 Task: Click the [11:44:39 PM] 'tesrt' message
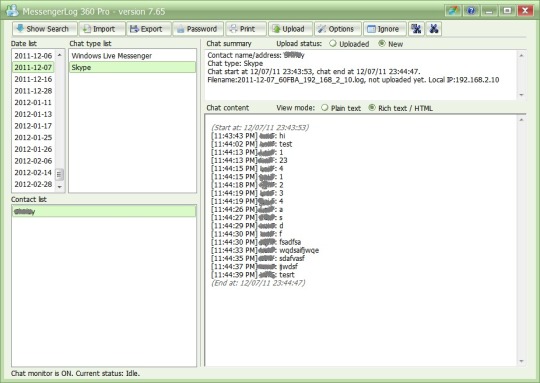click(x=253, y=275)
